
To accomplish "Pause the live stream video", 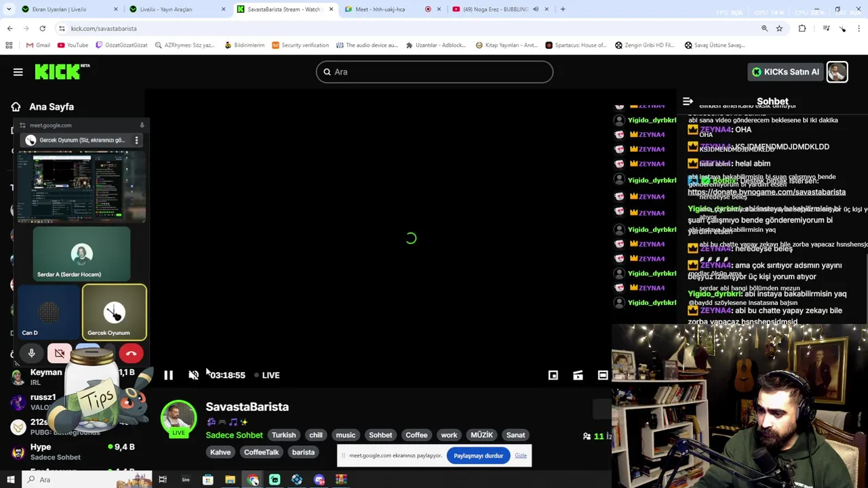I will (x=168, y=375).
